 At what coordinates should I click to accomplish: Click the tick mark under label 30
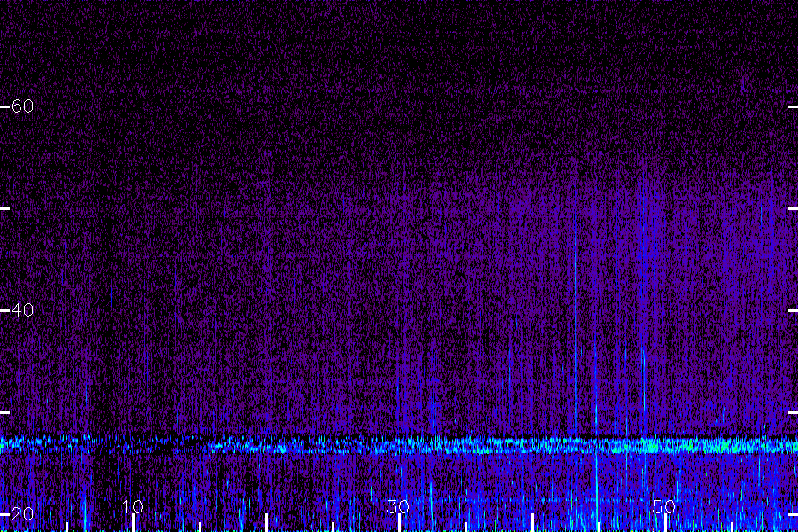click(x=399, y=523)
